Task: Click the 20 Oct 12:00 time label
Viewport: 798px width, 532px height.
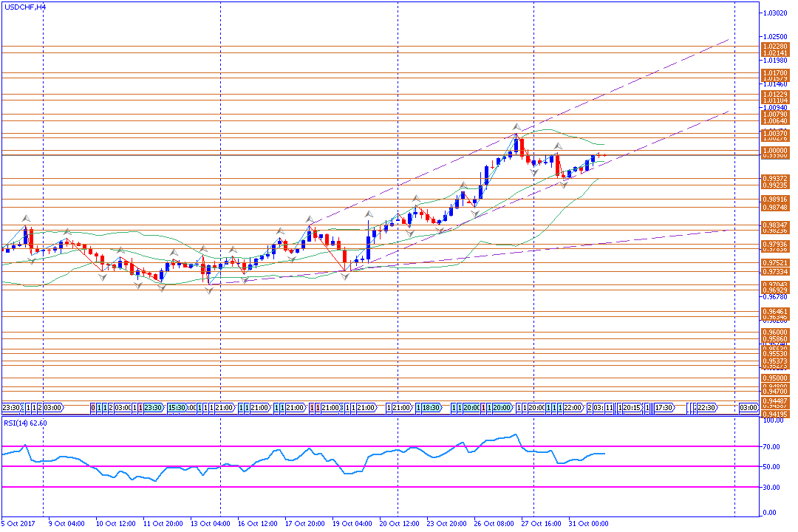Action: pyautogui.click(x=400, y=524)
